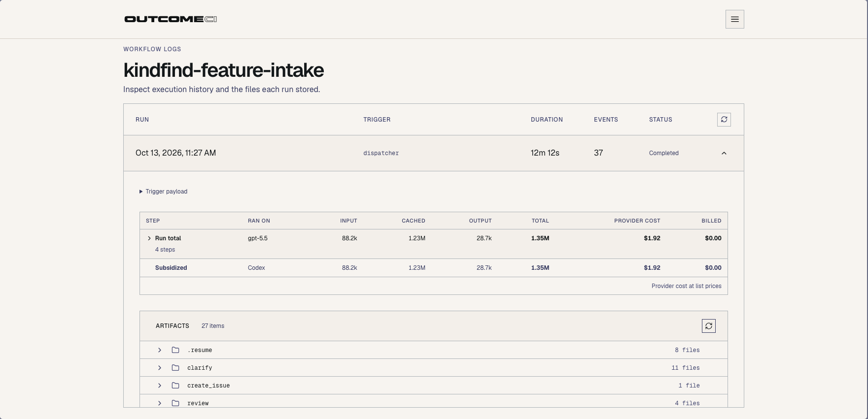Click the review folder icon

coord(175,403)
